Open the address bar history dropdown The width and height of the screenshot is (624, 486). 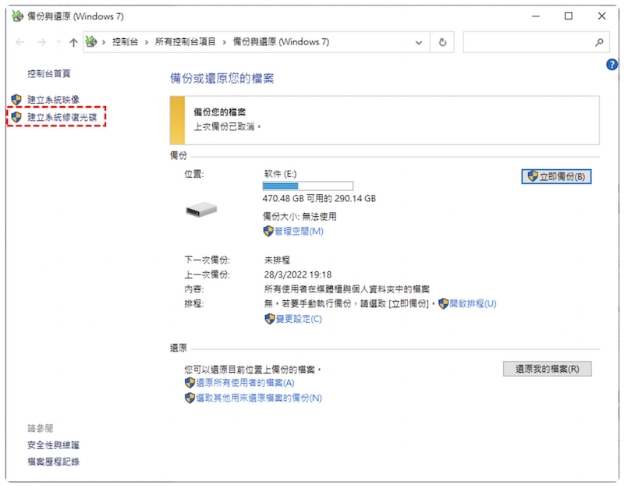419,42
